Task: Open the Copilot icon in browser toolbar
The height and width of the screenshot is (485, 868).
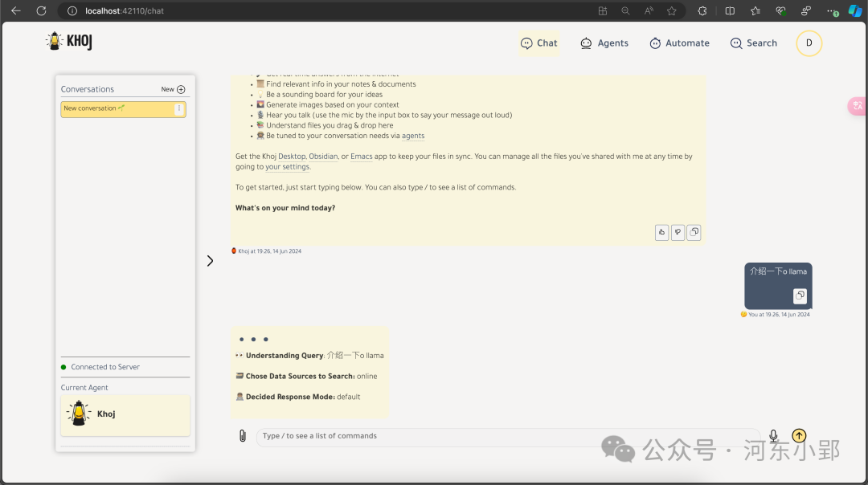Action: tap(854, 11)
